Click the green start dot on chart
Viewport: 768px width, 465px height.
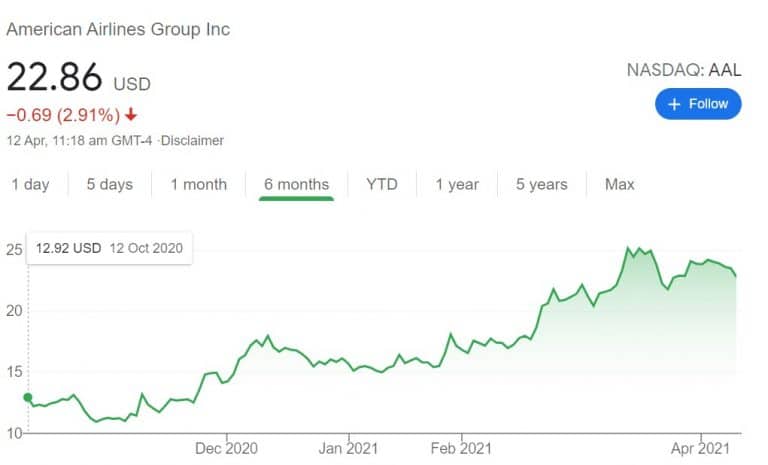pos(28,397)
